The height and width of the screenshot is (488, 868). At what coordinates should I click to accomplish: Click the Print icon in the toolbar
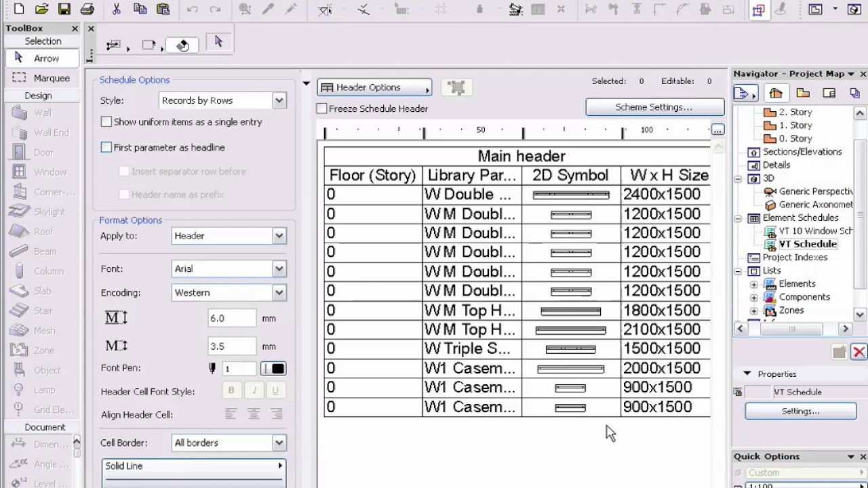pyautogui.click(x=87, y=9)
